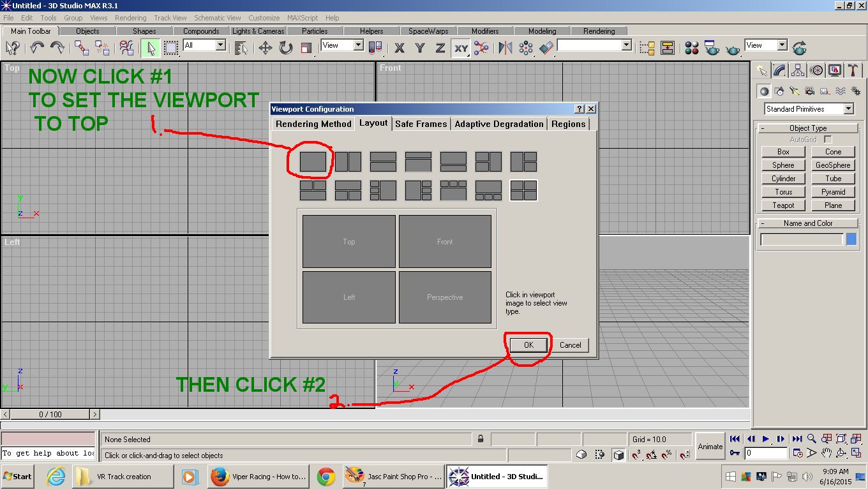This screenshot has width=868, height=490.
Task: Open the named selection sets dropdown
Action: pyautogui.click(x=594, y=45)
